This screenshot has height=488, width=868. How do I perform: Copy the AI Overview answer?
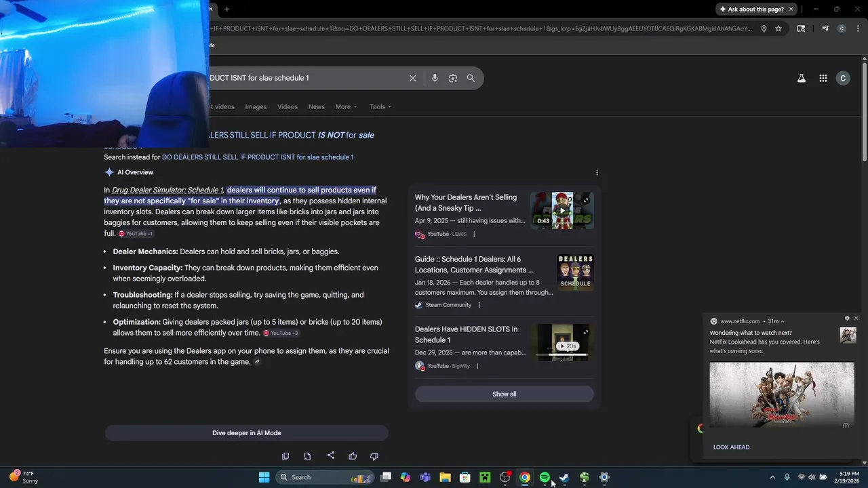[x=285, y=456]
